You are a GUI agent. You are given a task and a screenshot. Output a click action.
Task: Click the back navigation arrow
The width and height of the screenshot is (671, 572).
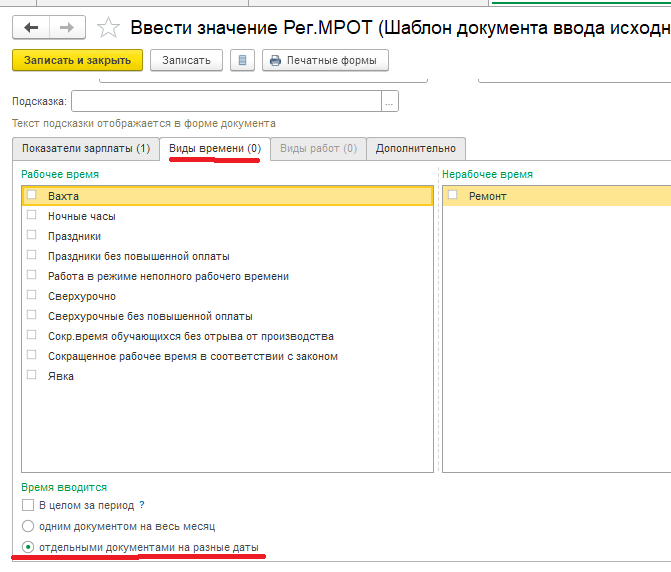click(x=32, y=27)
